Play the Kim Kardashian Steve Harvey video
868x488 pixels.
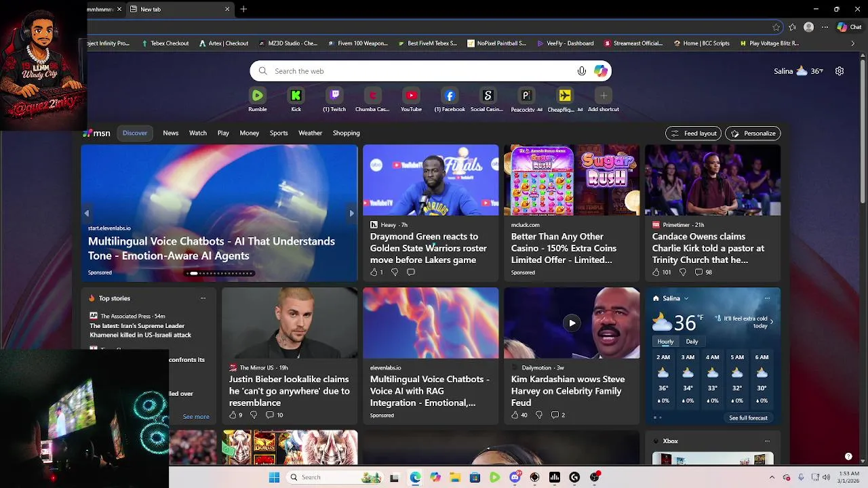[572, 323]
